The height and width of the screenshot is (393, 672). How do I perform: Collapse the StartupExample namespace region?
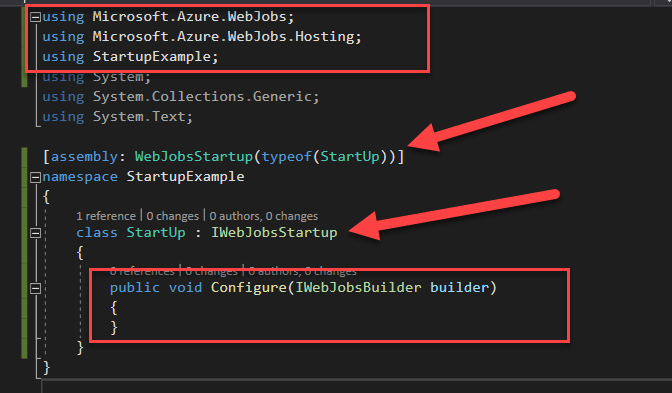[36, 177]
